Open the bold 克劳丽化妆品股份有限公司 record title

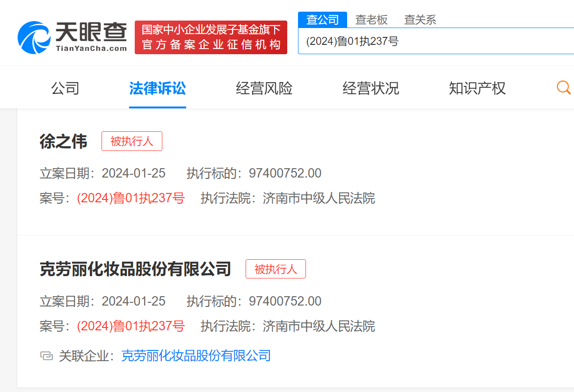(136, 269)
